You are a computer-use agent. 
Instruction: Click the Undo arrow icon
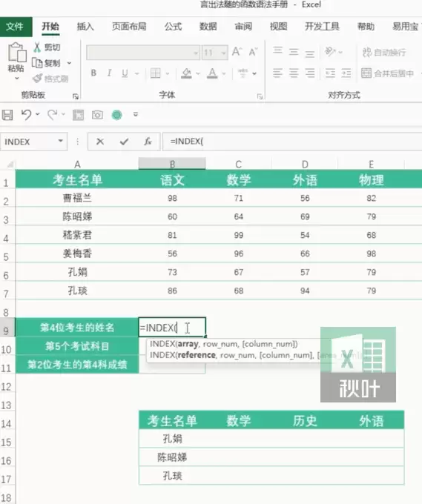click(x=27, y=114)
